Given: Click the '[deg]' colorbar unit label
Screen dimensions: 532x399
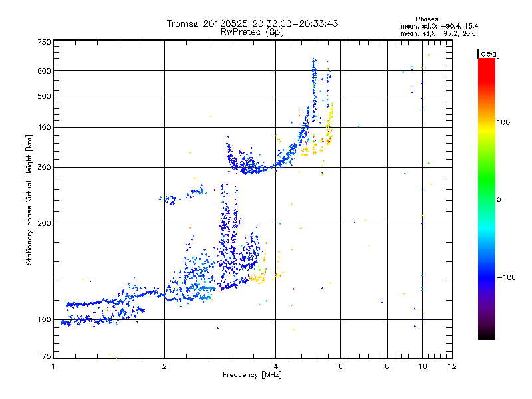Looking at the screenshot, I should [x=488, y=53].
